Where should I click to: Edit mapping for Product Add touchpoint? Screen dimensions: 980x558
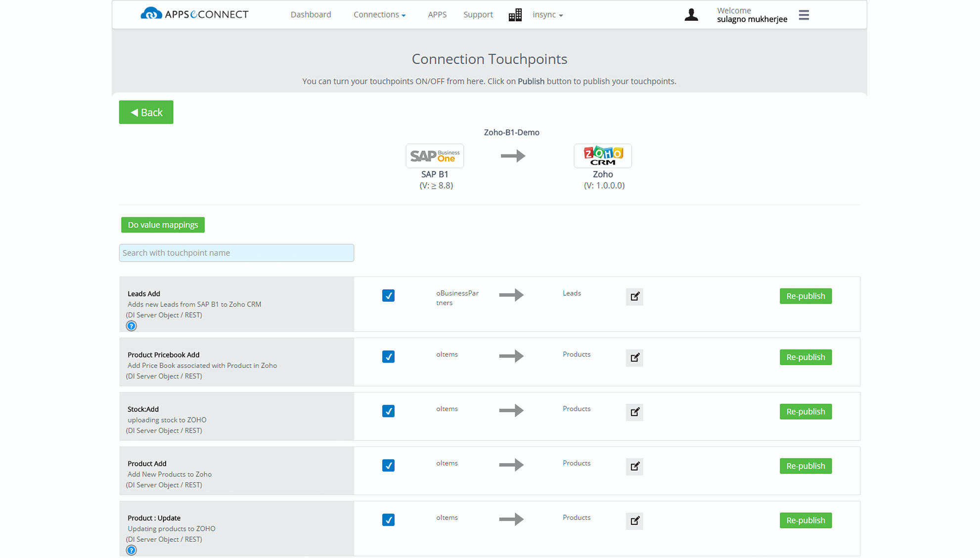pyautogui.click(x=634, y=466)
